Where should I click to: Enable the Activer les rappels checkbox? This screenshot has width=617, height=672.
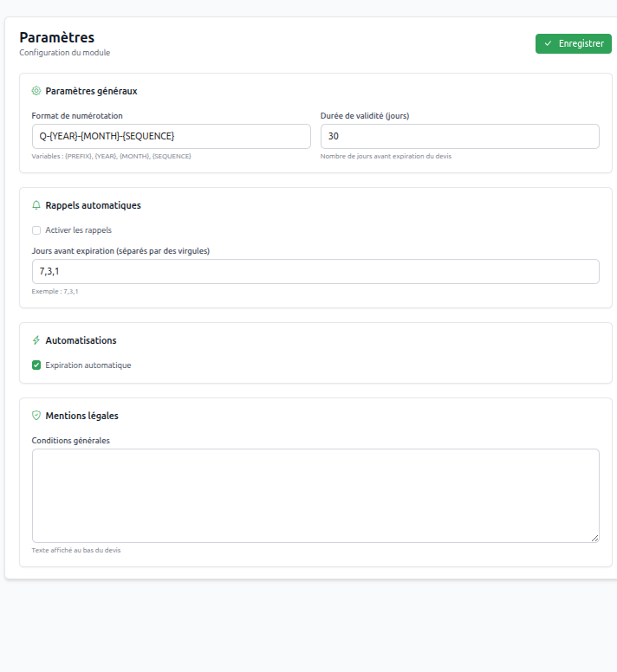(x=36, y=230)
